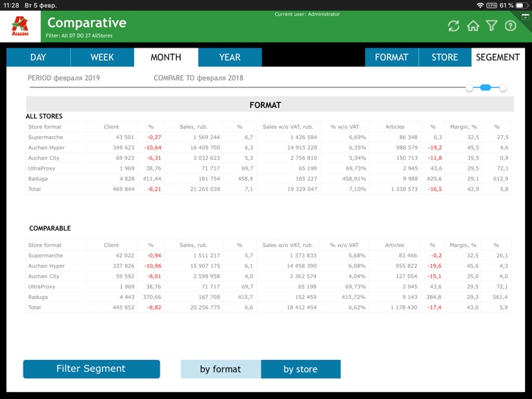Tap the VPN status indicator
The width and height of the screenshot is (532, 399).
tap(492, 6)
